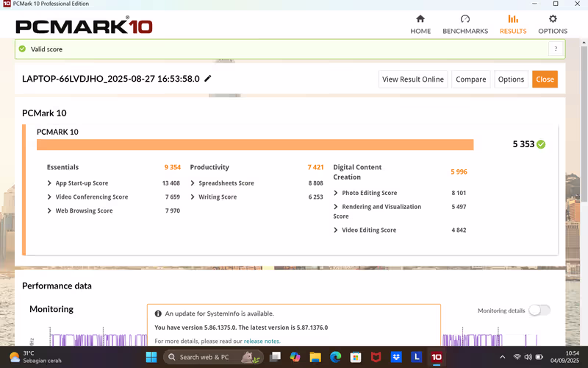Open File Explorer from the taskbar
The height and width of the screenshot is (368, 588).
pyautogui.click(x=315, y=357)
